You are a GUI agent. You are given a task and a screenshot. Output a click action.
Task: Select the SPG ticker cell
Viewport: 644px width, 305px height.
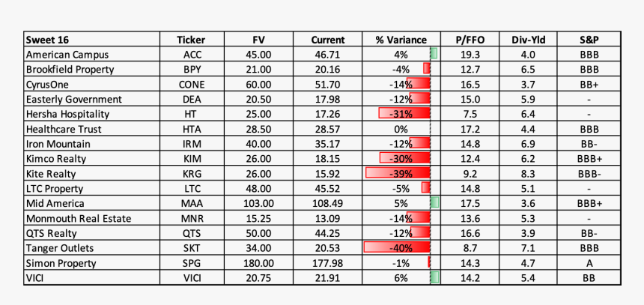pos(191,263)
